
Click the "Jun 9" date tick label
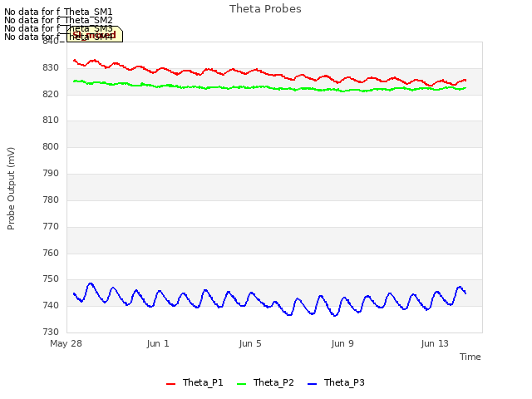(342, 343)
